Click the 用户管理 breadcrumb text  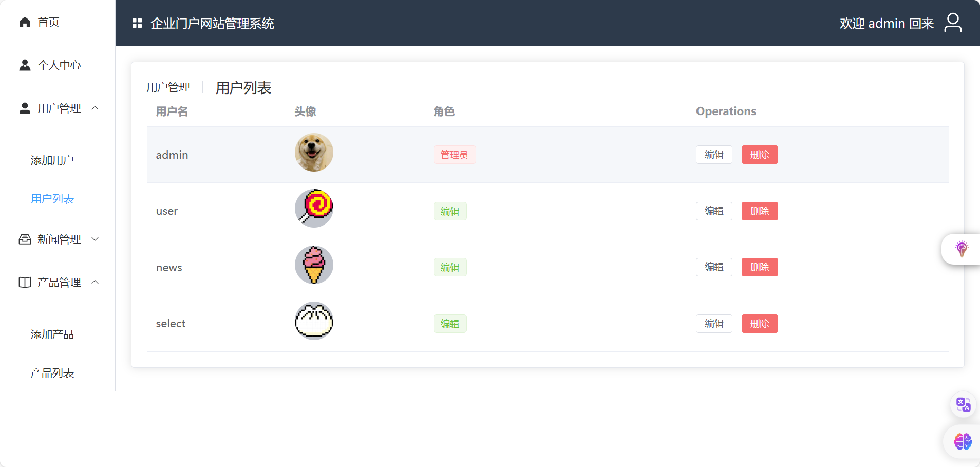point(168,87)
